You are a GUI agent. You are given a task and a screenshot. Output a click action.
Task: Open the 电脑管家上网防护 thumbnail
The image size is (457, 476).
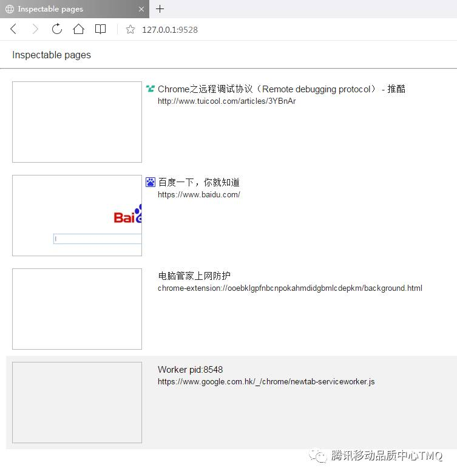click(x=77, y=309)
